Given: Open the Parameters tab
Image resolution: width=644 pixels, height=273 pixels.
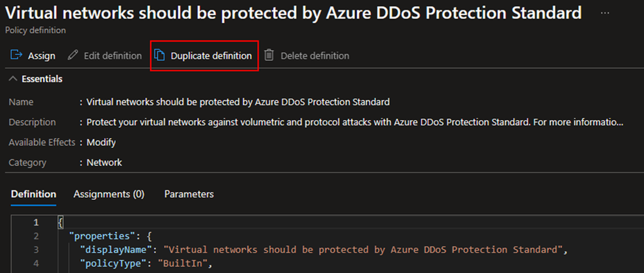Looking at the screenshot, I should 189,195.
